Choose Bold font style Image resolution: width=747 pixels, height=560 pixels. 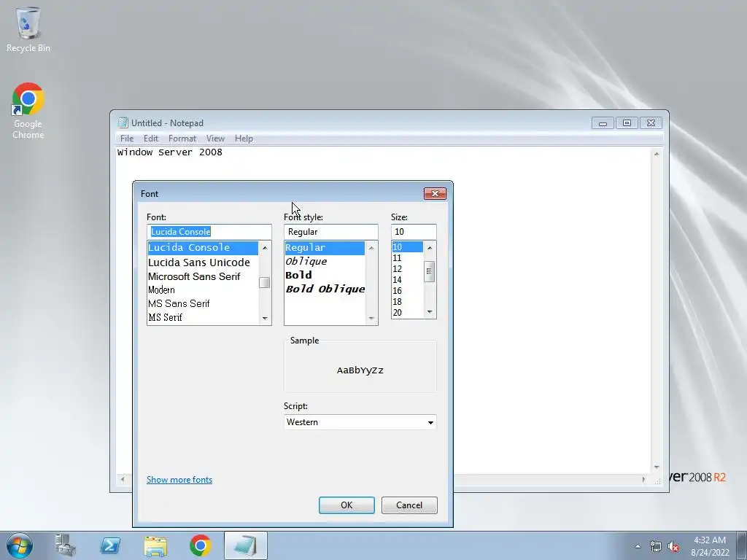tap(325, 275)
